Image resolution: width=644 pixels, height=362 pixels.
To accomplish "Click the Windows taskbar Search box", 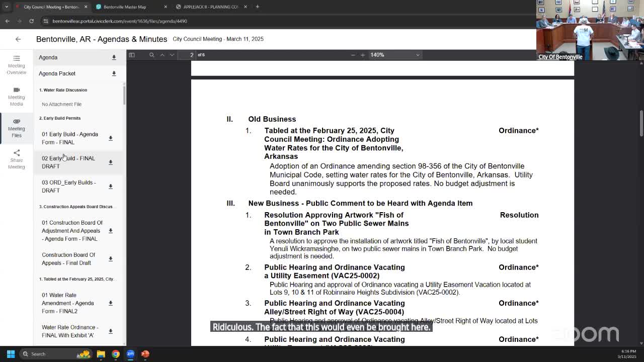I will tap(56, 354).
